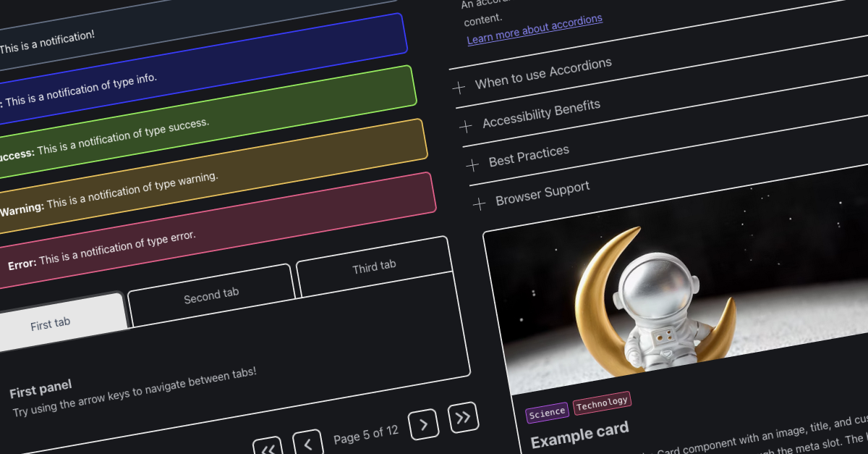Click the plus icon beside Browser Support
The image size is (868, 454).
pyautogui.click(x=479, y=204)
